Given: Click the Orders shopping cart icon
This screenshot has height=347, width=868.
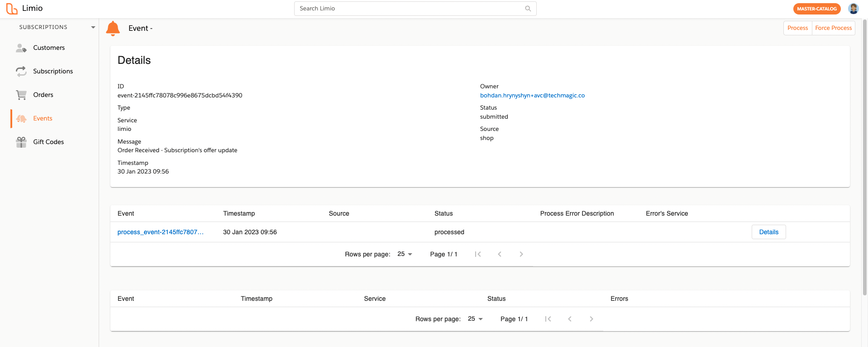Looking at the screenshot, I should pyautogui.click(x=21, y=95).
